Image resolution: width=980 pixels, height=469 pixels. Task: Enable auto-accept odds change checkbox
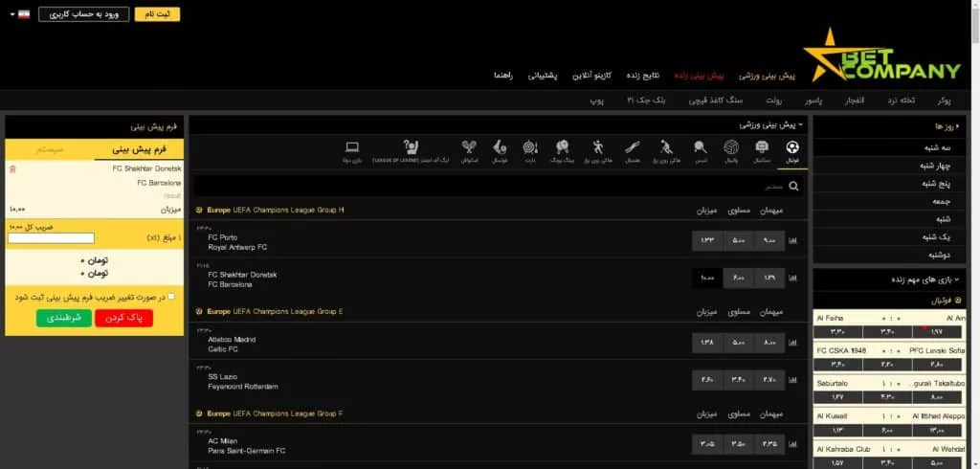(x=171, y=297)
